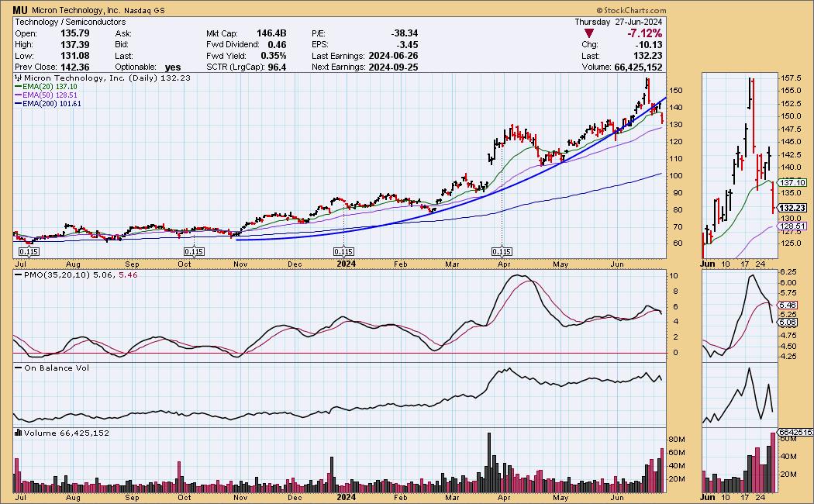Click the 137.10 EMA tag in zoom panel
This screenshot has height=504, width=814.
point(792,183)
